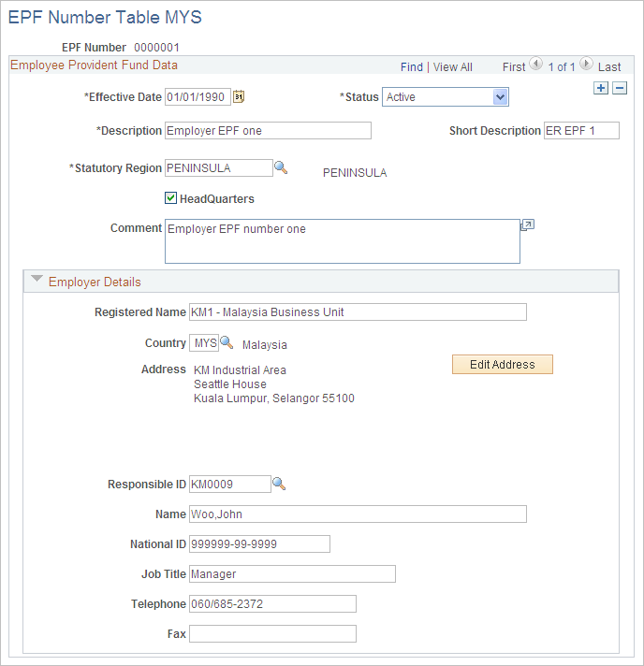Show next row arrow next to Last
The height and width of the screenshot is (666, 644).
[586, 65]
